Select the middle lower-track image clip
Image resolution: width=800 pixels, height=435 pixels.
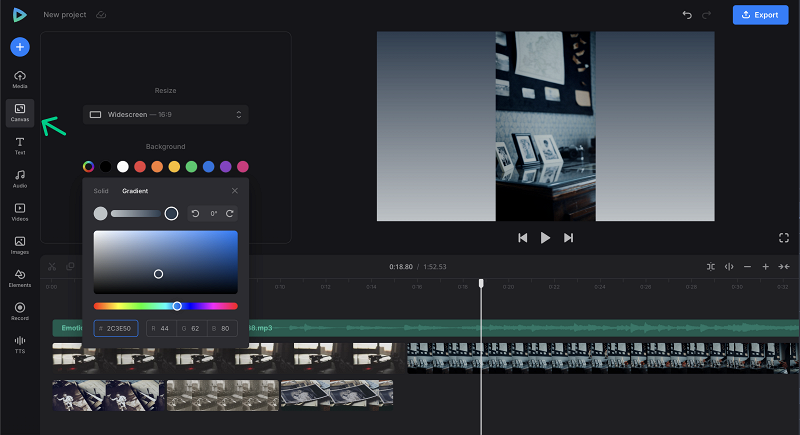point(223,395)
